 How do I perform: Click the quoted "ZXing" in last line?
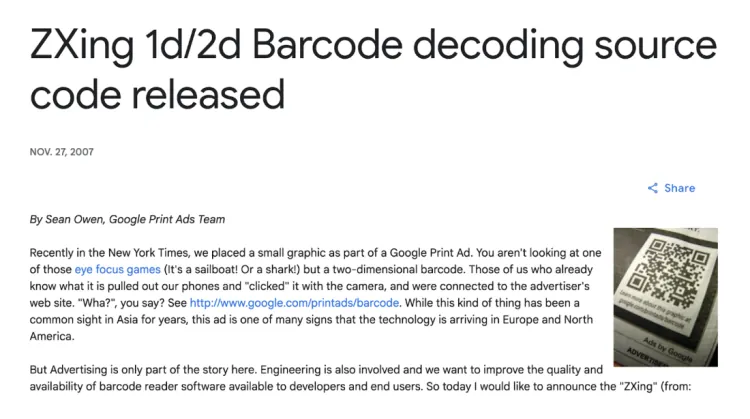[638, 385]
